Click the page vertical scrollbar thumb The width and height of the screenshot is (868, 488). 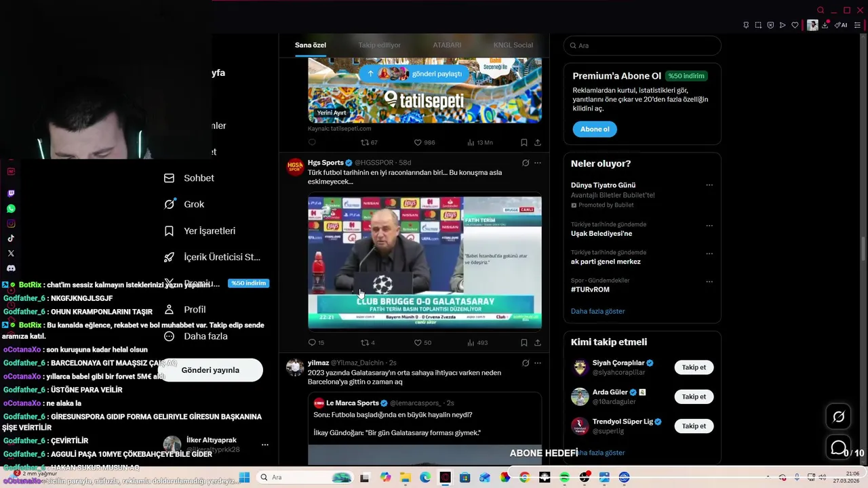863,249
